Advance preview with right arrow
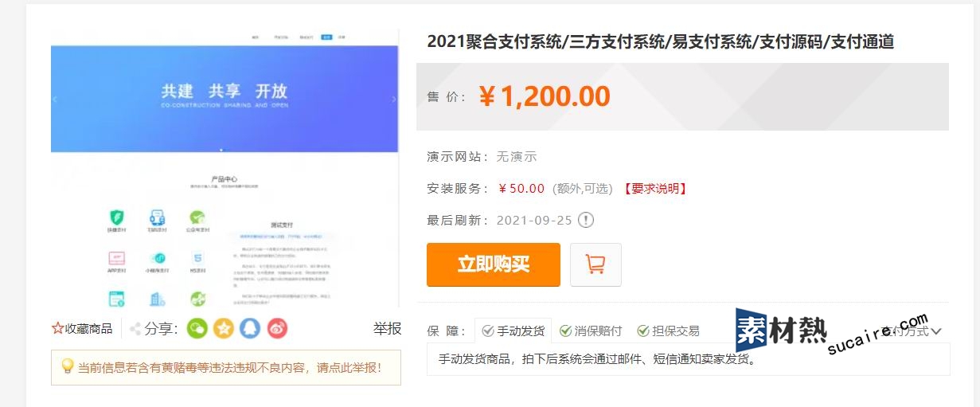Image resolution: width=980 pixels, height=407 pixels. tap(394, 100)
